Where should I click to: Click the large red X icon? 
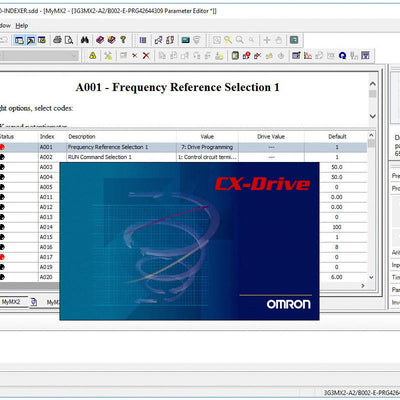(x=146, y=56)
